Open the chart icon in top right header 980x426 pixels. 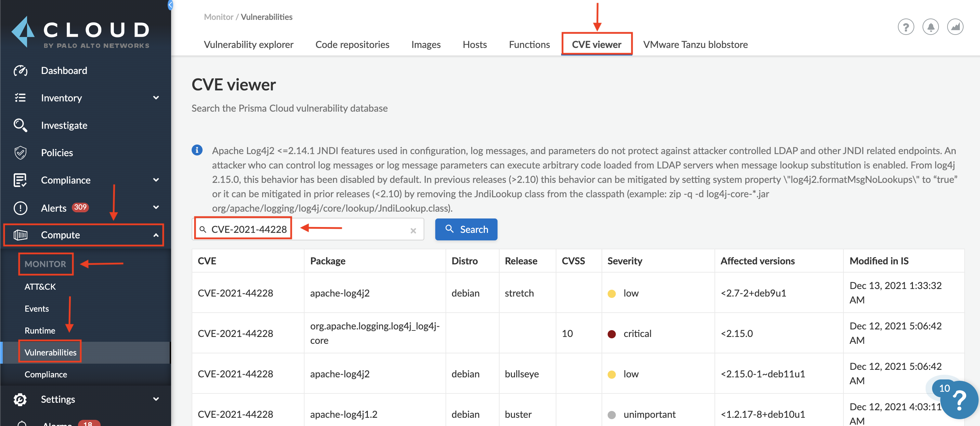(x=955, y=27)
